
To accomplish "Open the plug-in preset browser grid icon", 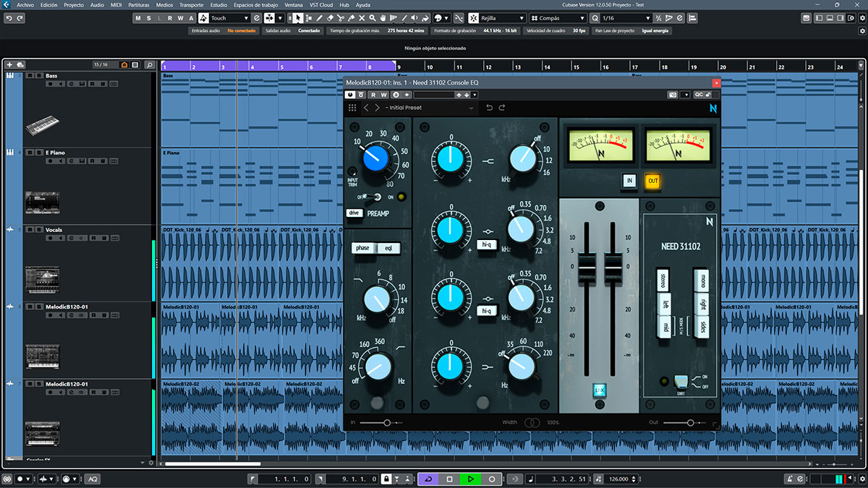I will (352, 108).
